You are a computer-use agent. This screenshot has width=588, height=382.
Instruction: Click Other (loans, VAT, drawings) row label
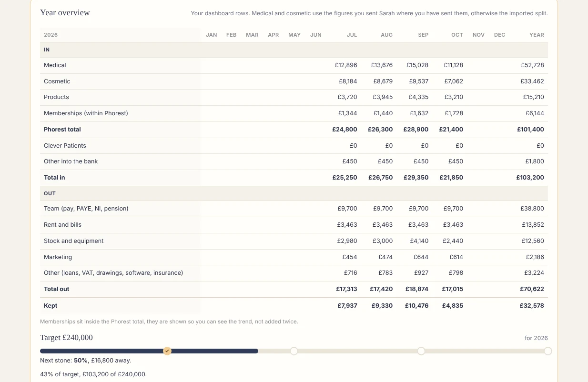pos(113,273)
